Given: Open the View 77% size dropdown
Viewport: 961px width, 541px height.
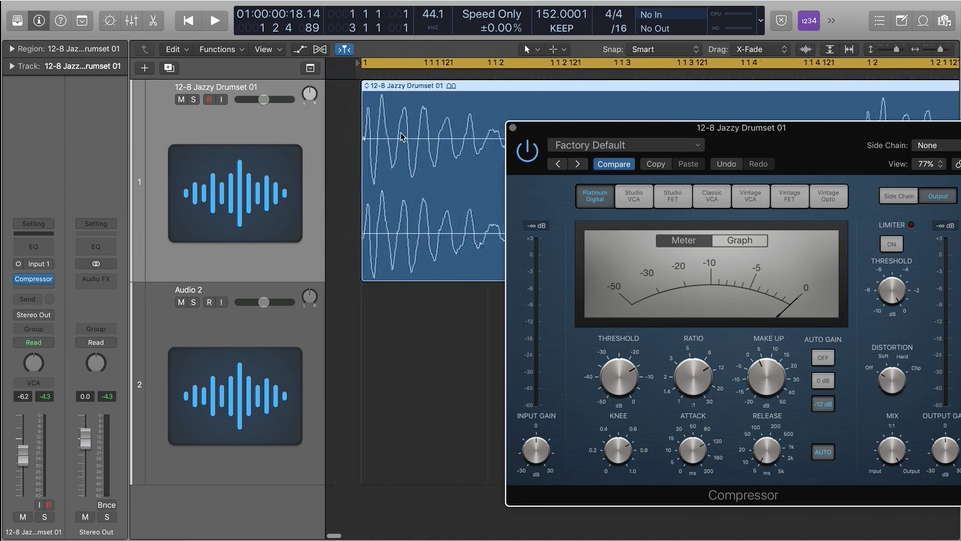Looking at the screenshot, I should (929, 164).
